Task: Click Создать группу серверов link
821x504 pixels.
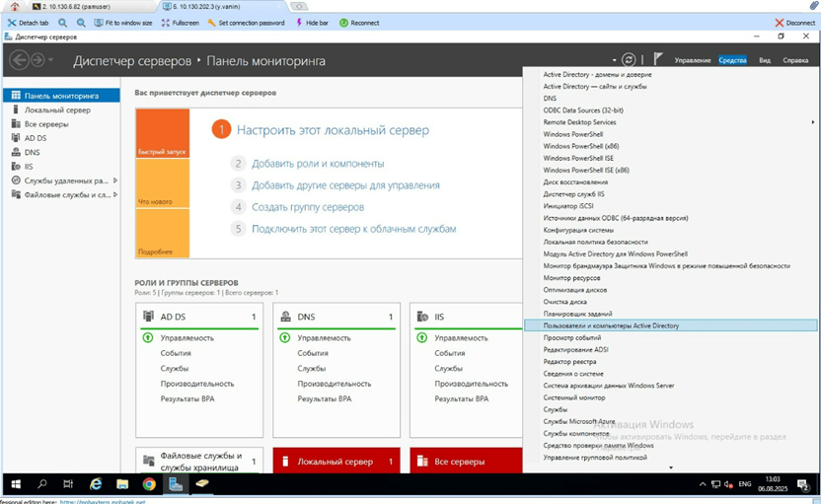Action: click(x=308, y=207)
